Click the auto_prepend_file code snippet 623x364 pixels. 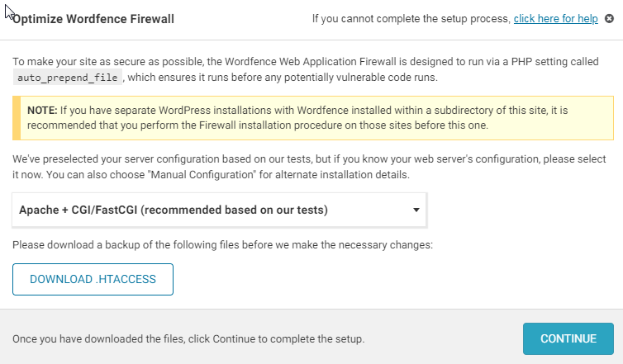pos(69,77)
